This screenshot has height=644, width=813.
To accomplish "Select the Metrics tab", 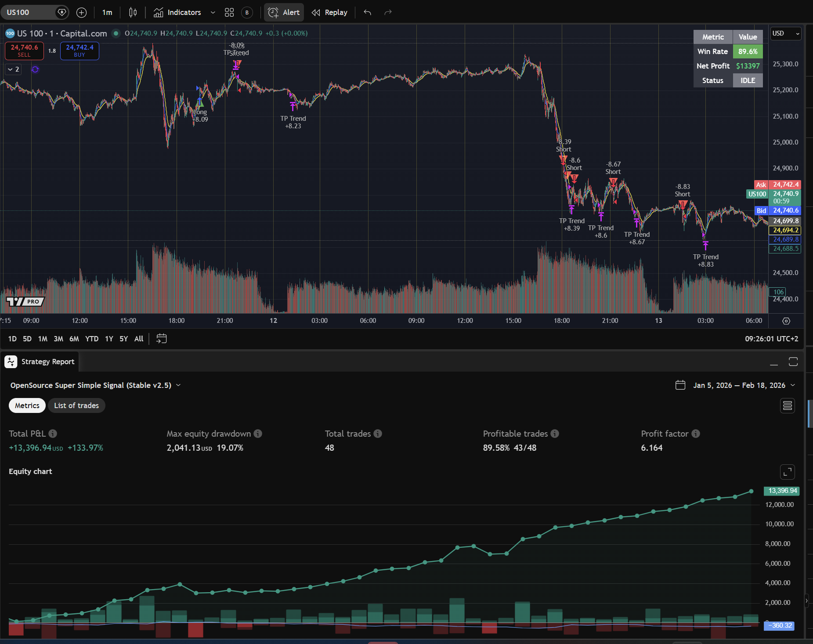I will coord(27,405).
